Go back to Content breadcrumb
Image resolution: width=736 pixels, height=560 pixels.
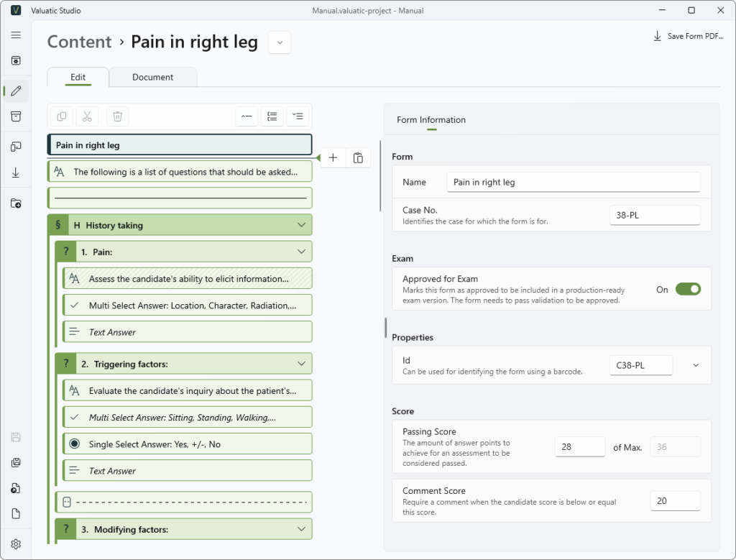(x=79, y=42)
